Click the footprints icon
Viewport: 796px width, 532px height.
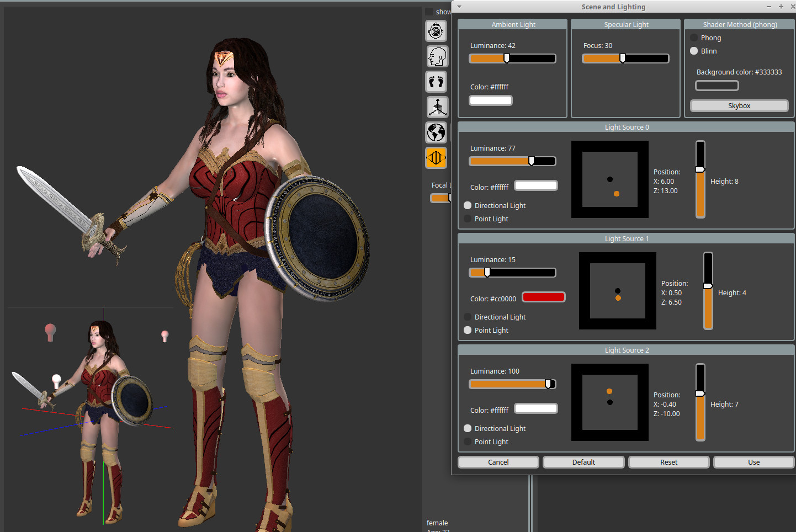click(x=436, y=82)
